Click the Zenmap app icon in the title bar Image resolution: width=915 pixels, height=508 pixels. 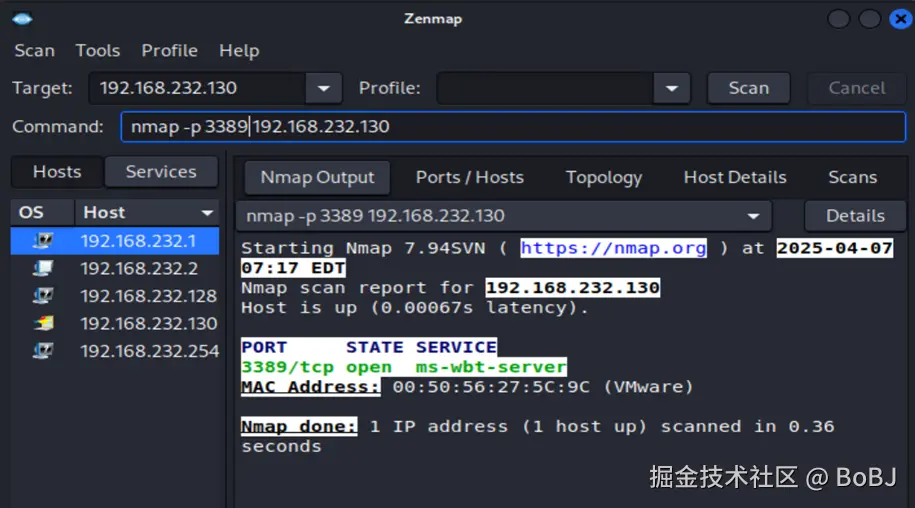(x=22, y=19)
